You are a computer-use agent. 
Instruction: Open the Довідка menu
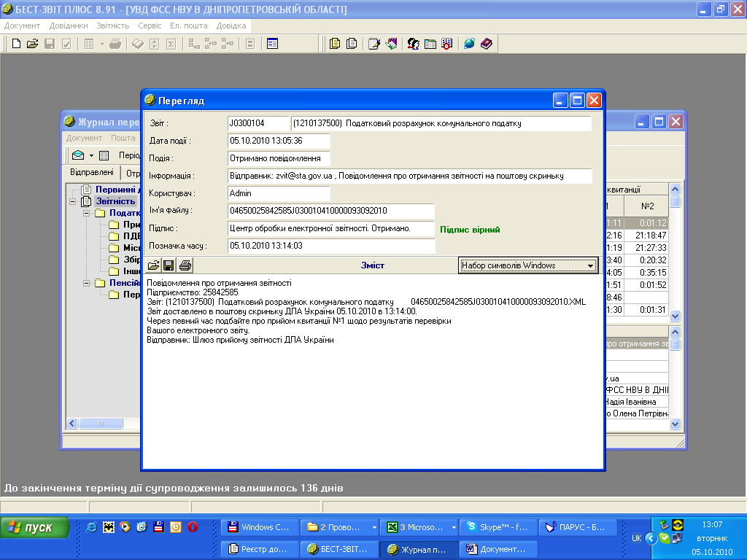(231, 26)
